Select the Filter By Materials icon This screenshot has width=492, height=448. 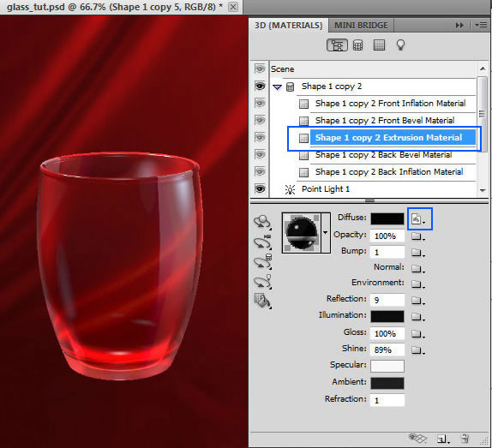click(379, 45)
